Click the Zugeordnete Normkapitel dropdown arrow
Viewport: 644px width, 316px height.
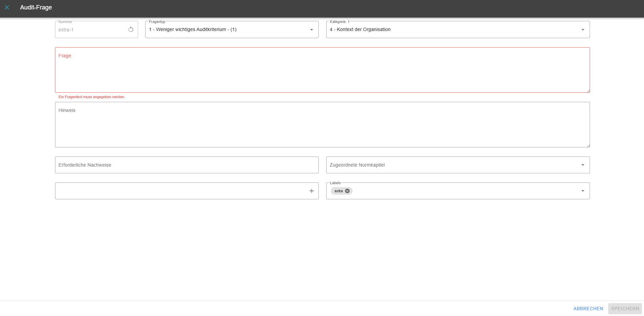click(583, 165)
